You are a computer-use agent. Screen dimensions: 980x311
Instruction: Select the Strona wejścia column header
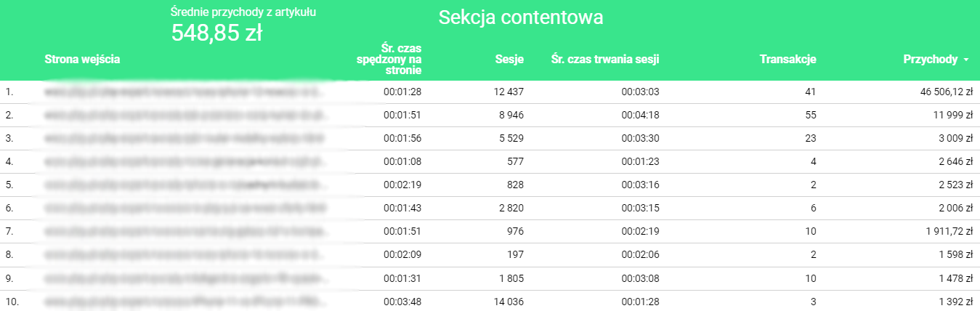coord(82,60)
